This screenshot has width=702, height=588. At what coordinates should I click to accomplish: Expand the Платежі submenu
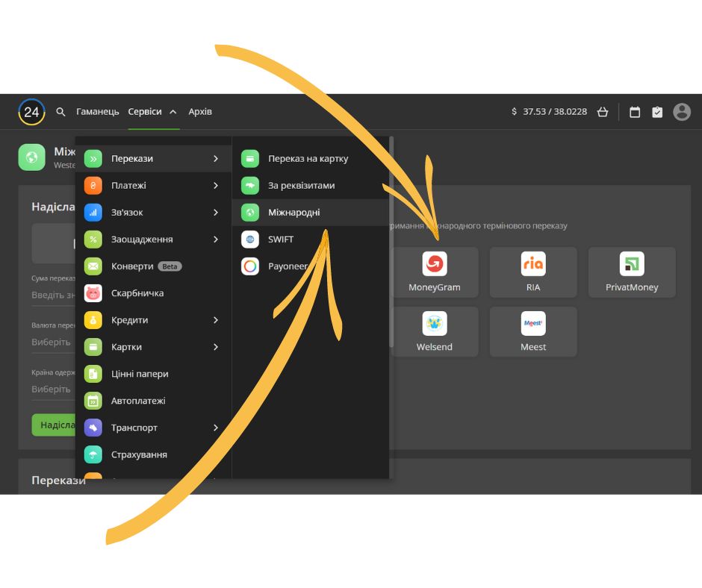(x=153, y=186)
